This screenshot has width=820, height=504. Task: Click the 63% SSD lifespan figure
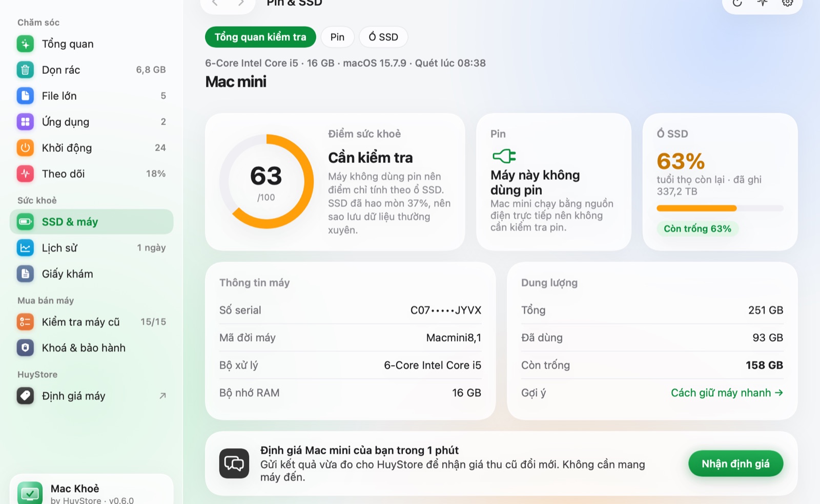[681, 161]
